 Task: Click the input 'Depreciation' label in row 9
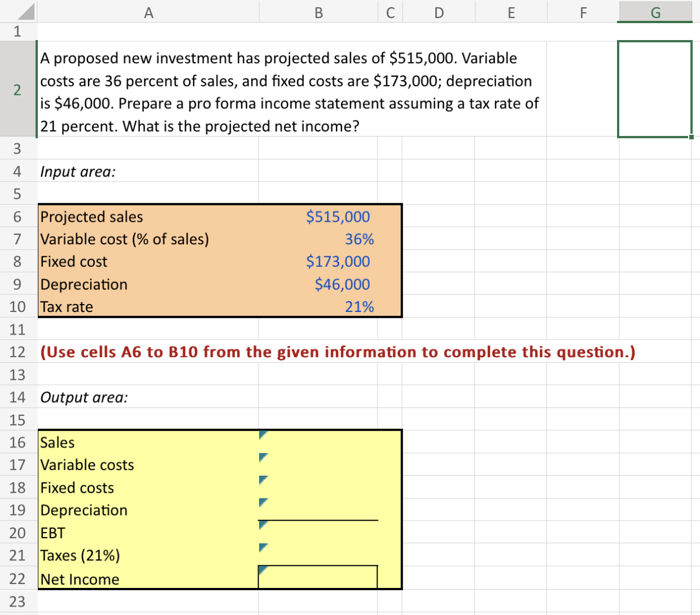[x=84, y=284]
